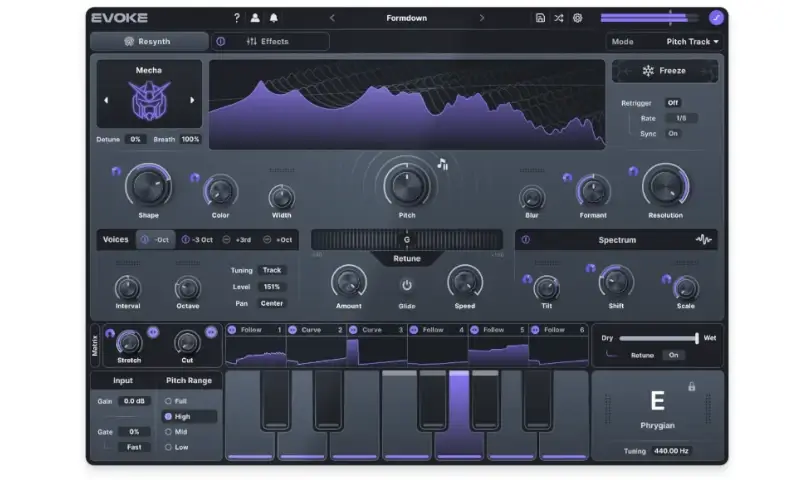
Task: Open the settings gear icon
Action: point(578,18)
